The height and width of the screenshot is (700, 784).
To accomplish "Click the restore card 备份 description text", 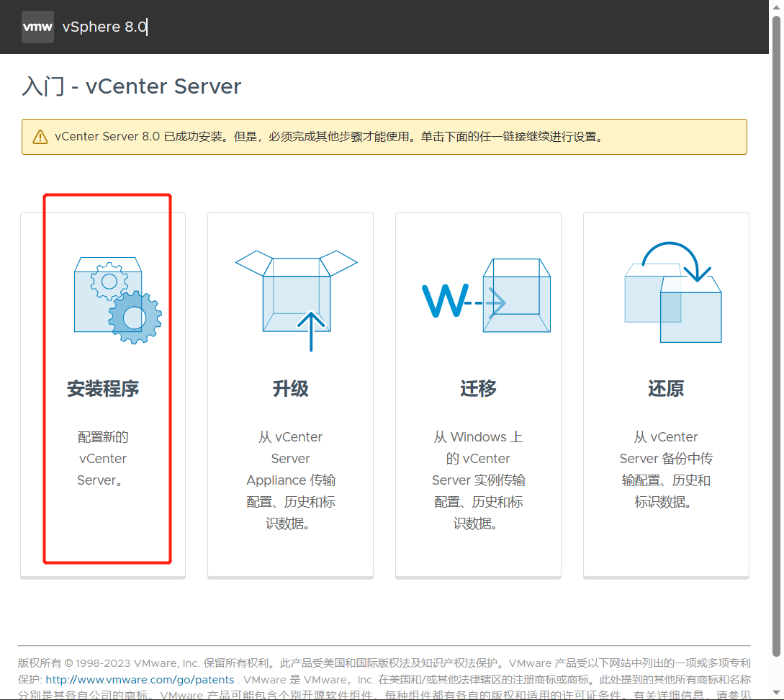I will 666,470.
